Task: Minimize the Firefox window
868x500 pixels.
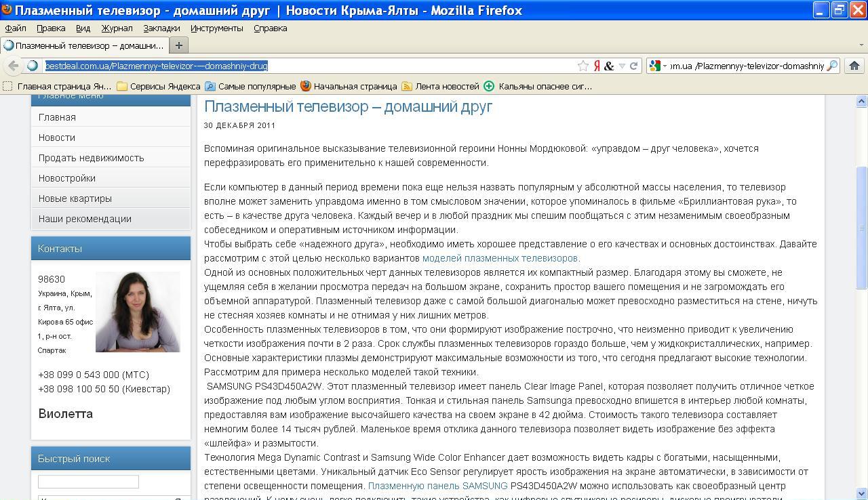Action: click(x=822, y=9)
